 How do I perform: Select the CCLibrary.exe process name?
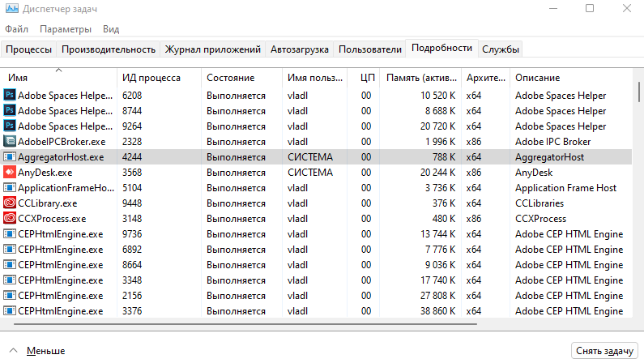click(x=48, y=203)
